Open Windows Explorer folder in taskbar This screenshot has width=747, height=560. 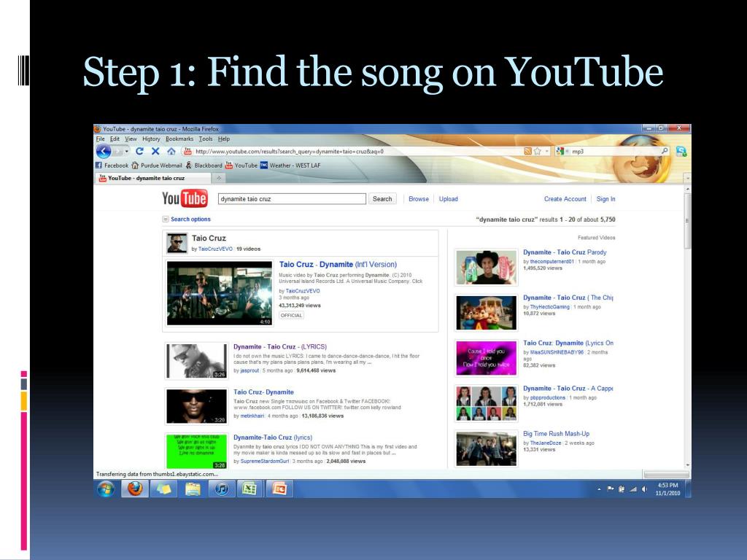193,489
